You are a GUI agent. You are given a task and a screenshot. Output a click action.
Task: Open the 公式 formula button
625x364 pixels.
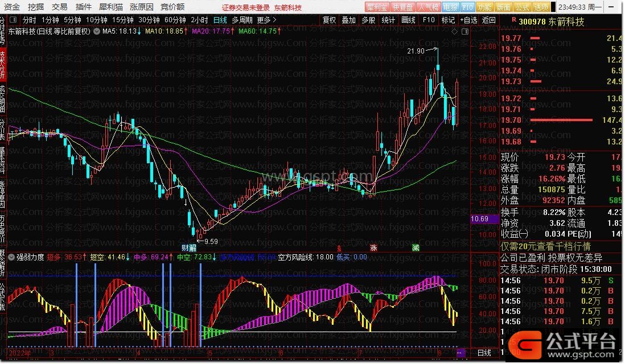pos(522,7)
